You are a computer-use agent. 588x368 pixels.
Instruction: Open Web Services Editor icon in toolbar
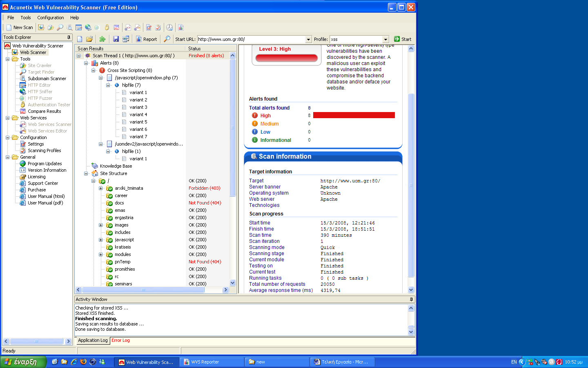click(x=137, y=27)
